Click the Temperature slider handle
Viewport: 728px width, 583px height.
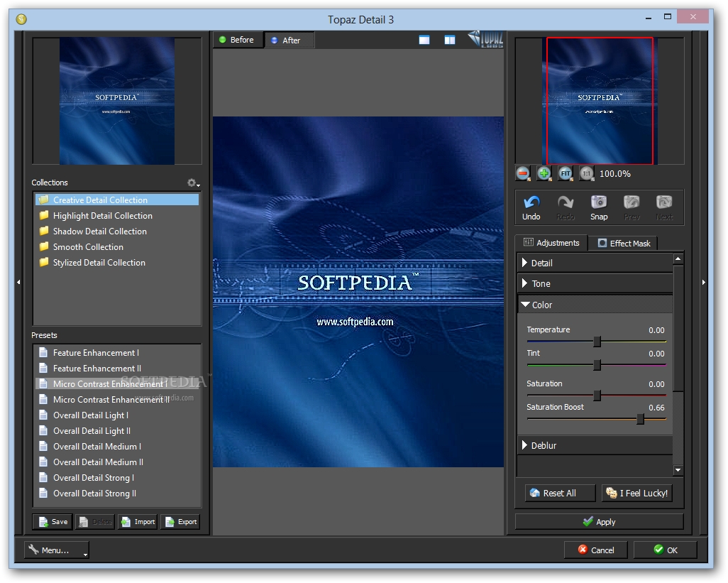[597, 342]
